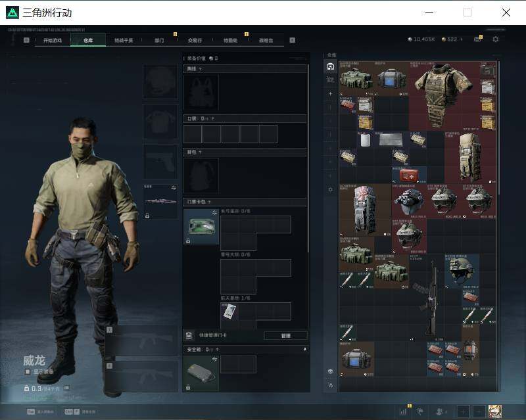Screen dimensions: 526x420
Task: Select the green keycard case item
Action: 201,227
